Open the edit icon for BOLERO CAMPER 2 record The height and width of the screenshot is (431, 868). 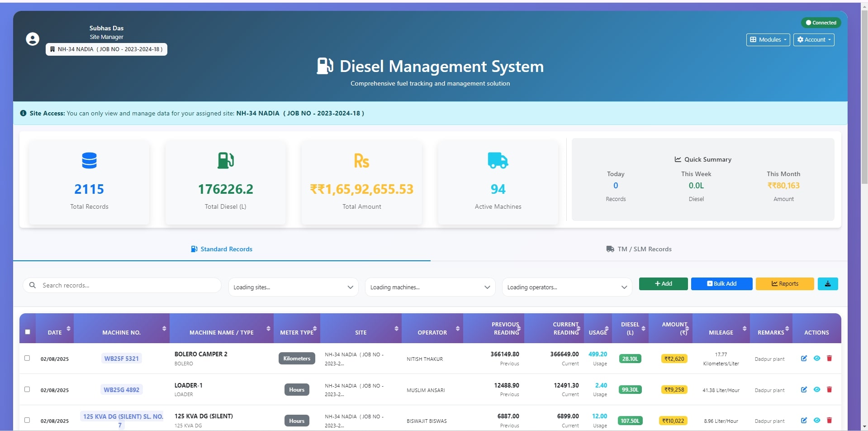point(804,358)
